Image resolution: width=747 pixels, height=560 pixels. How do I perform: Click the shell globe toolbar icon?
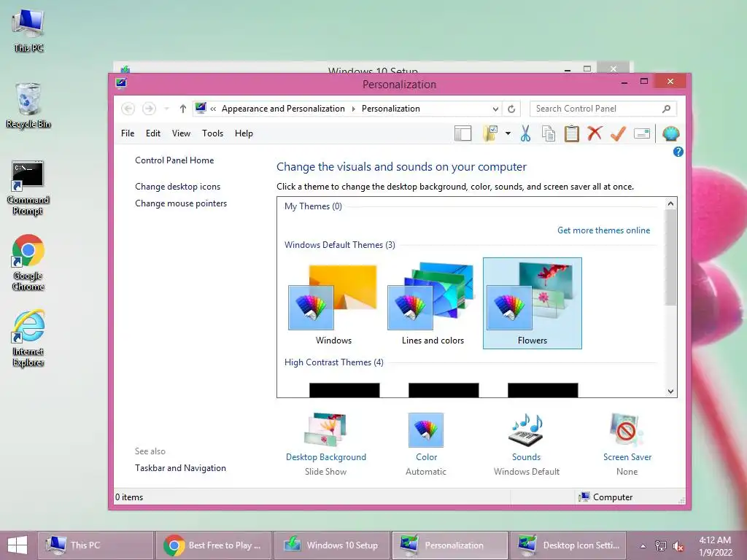click(670, 134)
